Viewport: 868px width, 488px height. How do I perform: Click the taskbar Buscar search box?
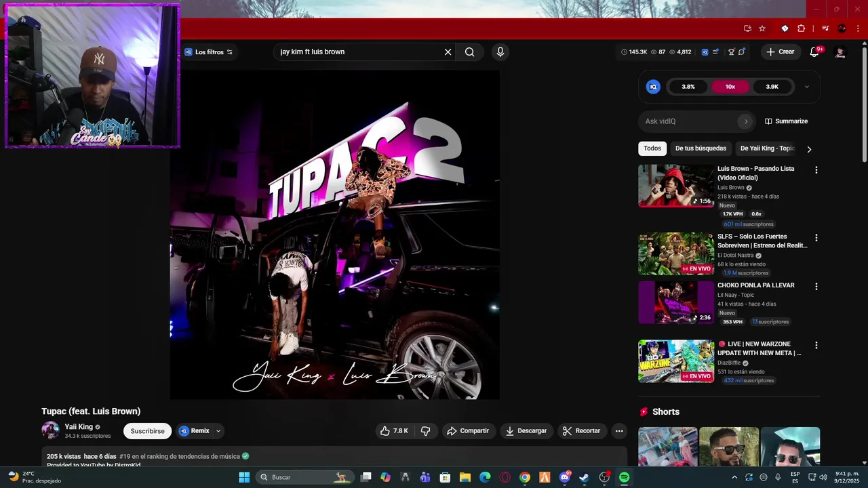tap(305, 477)
